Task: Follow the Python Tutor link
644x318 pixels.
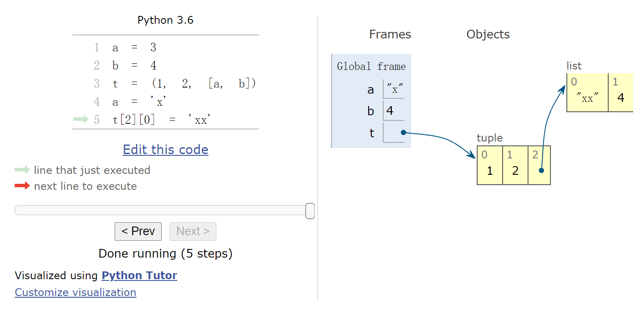Action: tap(139, 276)
